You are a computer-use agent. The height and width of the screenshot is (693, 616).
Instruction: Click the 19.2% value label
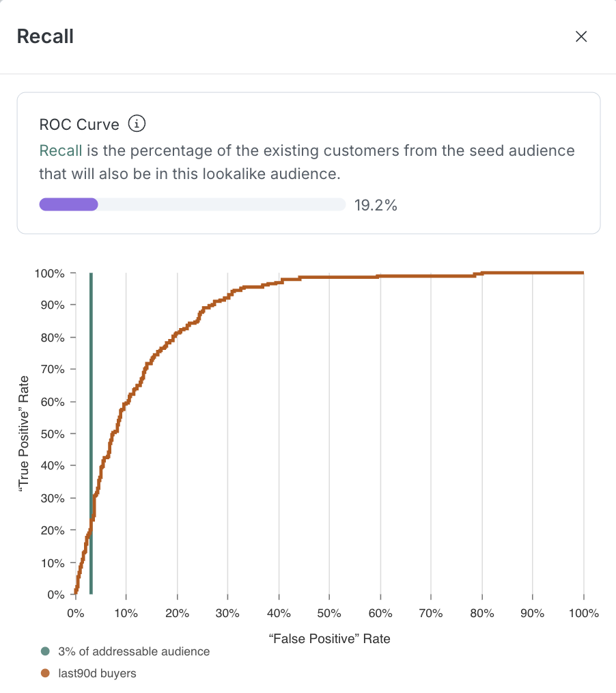click(376, 204)
